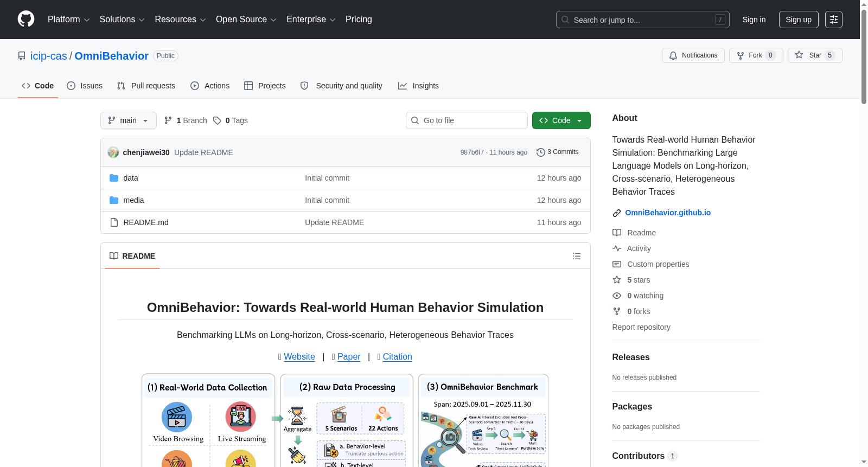Click the book icon on README tab
Viewport: 868px width, 467px height.
click(x=114, y=256)
